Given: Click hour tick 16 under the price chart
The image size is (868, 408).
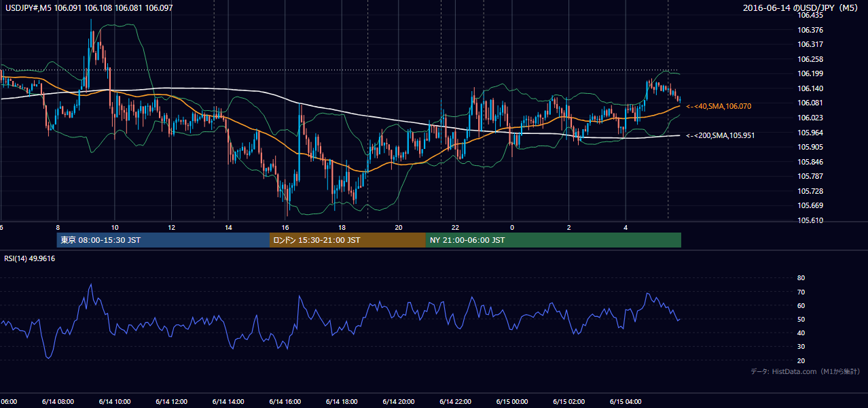Looking at the screenshot, I should [x=285, y=227].
